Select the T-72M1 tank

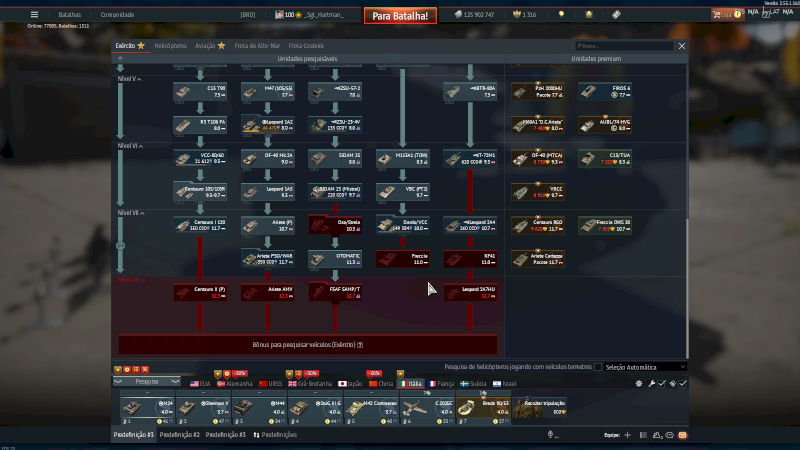click(470, 158)
